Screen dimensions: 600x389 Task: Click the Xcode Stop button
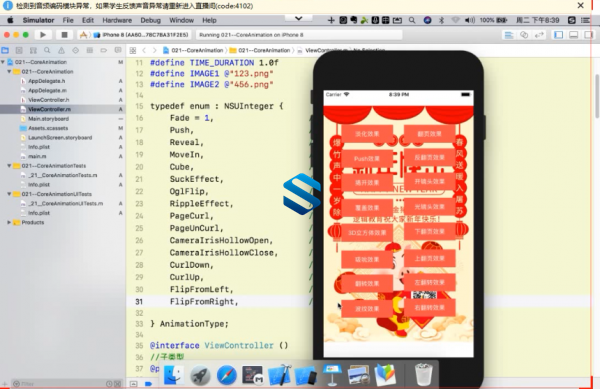[x=64, y=35]
